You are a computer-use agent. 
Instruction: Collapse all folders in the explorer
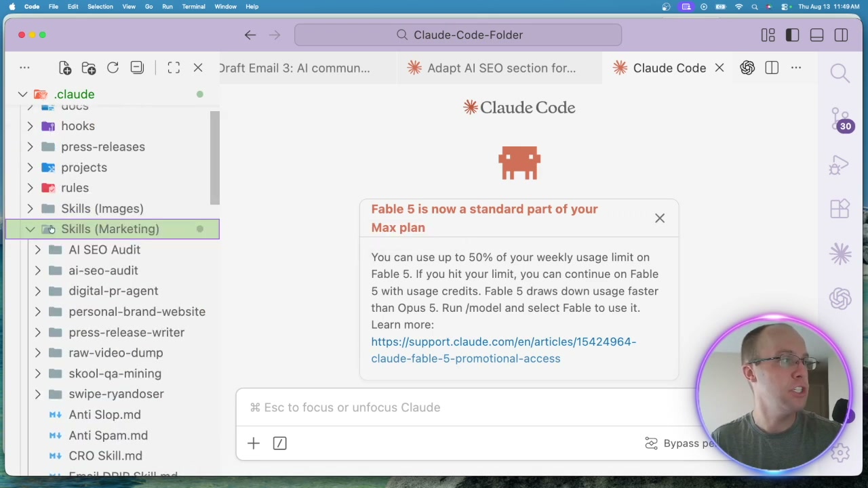pyautogui.click(x=137, y=68)
